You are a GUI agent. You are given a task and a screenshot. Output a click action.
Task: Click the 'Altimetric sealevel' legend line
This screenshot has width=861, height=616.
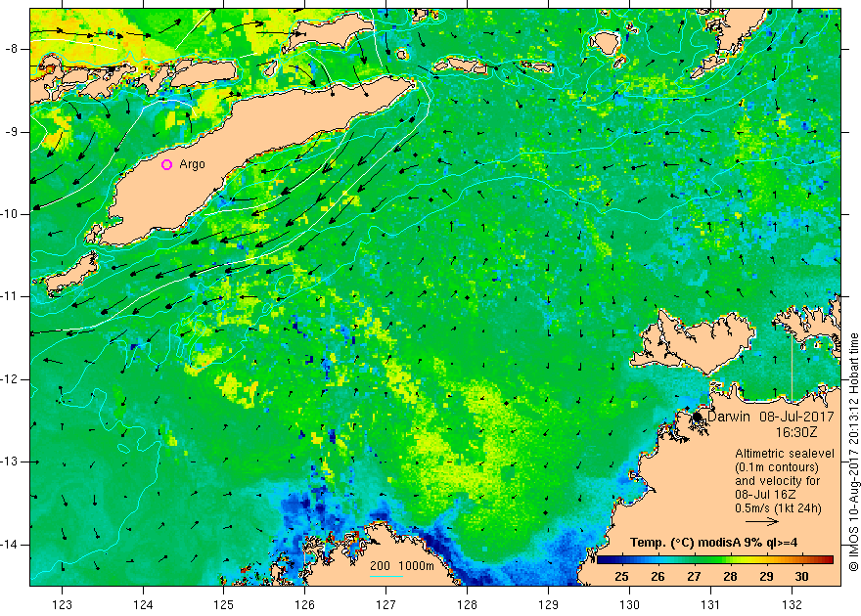(x=785, y=454)
